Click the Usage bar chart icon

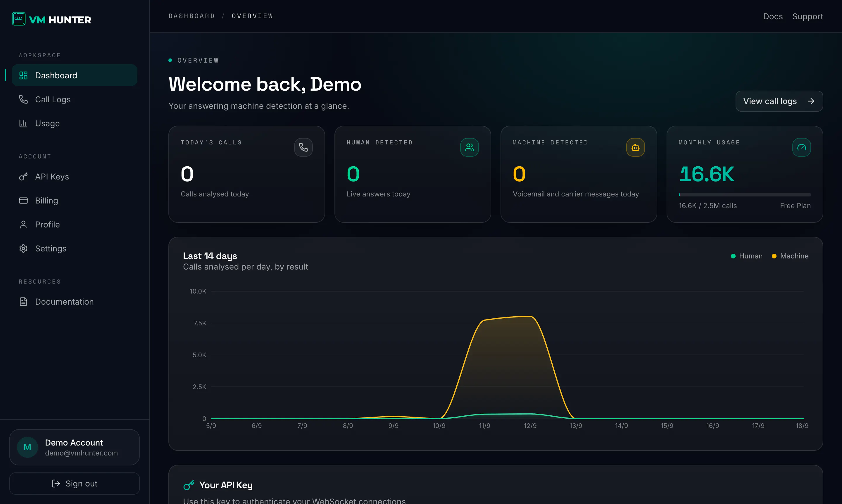[x=23, y=123]
